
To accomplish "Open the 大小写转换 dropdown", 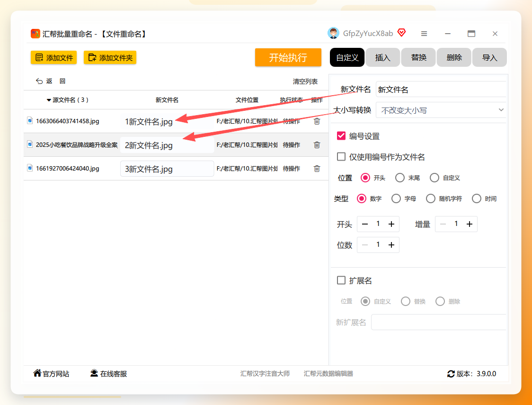I will click(441, 110).
